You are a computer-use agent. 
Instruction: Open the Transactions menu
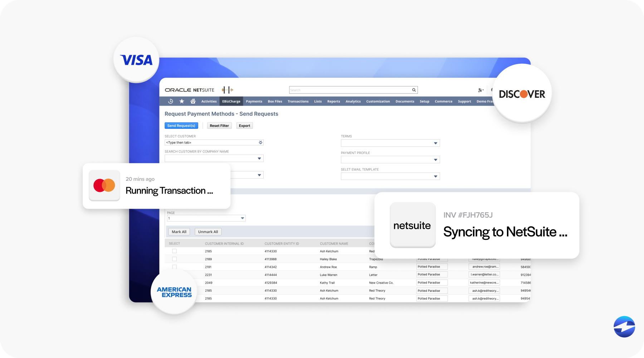point(298,101)
